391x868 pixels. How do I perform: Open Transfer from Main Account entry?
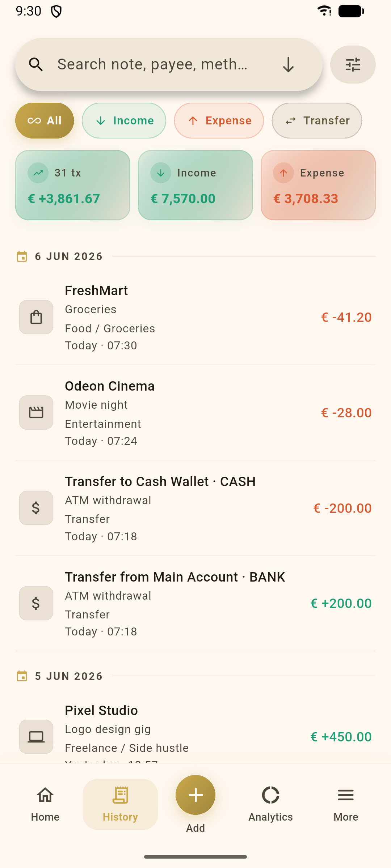tap(195, 604)
